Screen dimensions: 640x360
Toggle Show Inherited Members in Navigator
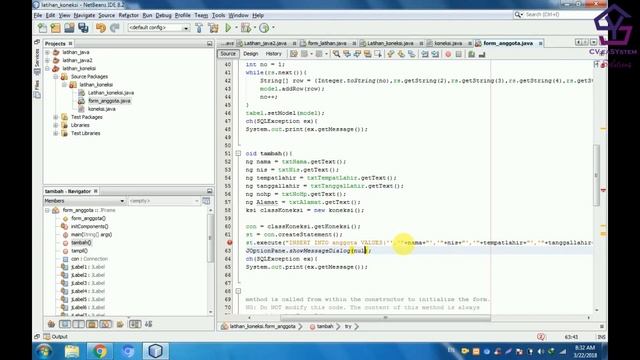coord(51,324)
